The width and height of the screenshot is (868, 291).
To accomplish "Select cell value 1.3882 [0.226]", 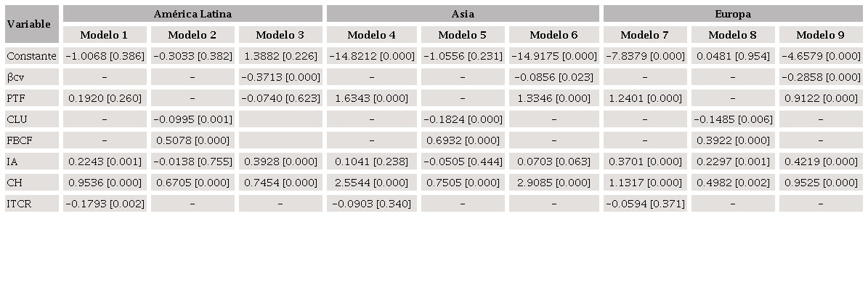I will tap(280, 56).
